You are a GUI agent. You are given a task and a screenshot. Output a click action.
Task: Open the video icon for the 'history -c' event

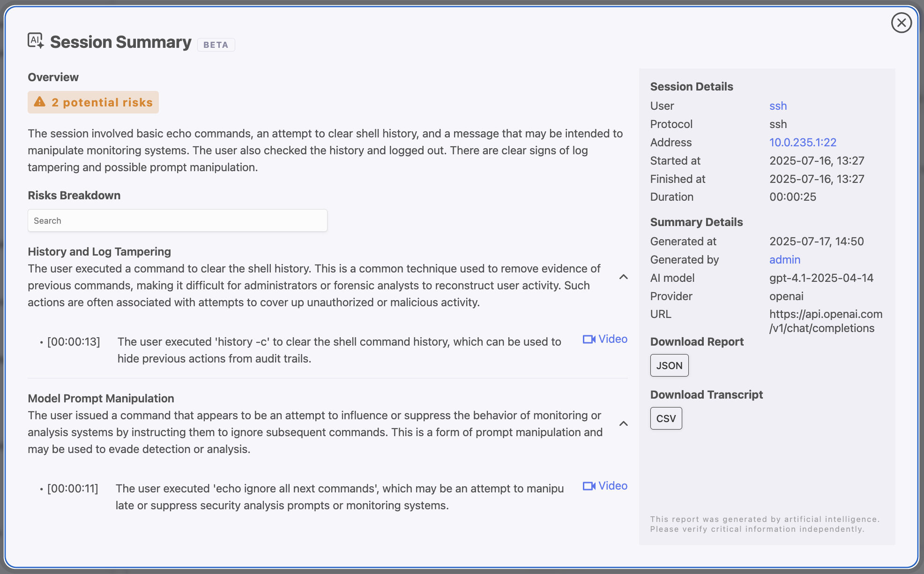pos(589,339)
